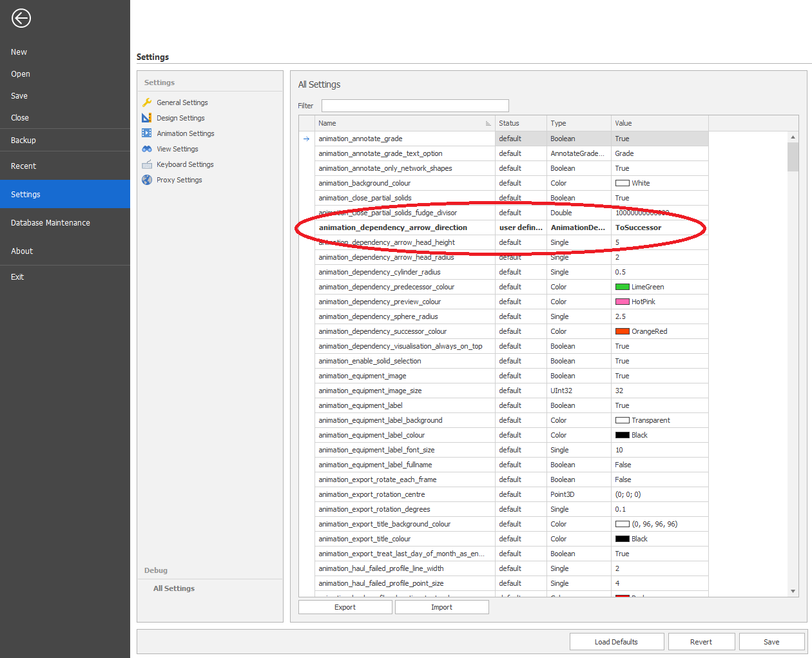Click the OrangeRed successor colour swatch

pyautogui.click(x=622, y=331)
